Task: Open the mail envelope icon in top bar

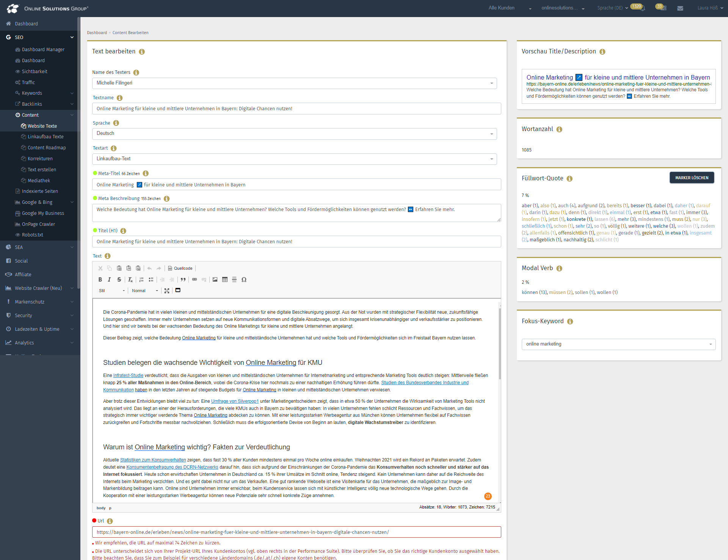Action: 680,8
